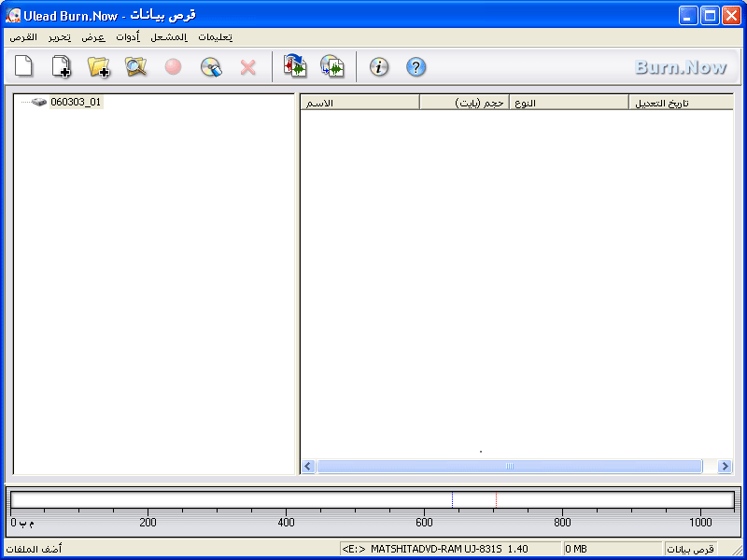747x560 pixels.
Task: Open the القرص (Disc) menu
Action: pos(23,37)
